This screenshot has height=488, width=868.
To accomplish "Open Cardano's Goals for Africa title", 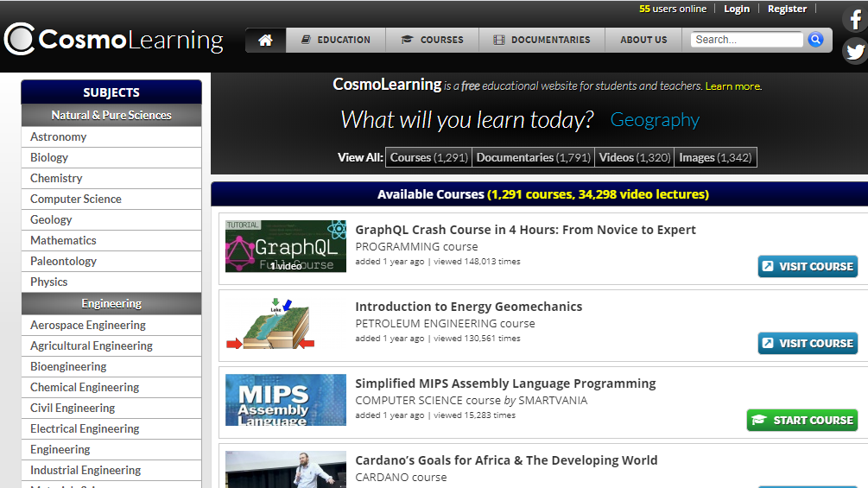I will tap(506, 460).
